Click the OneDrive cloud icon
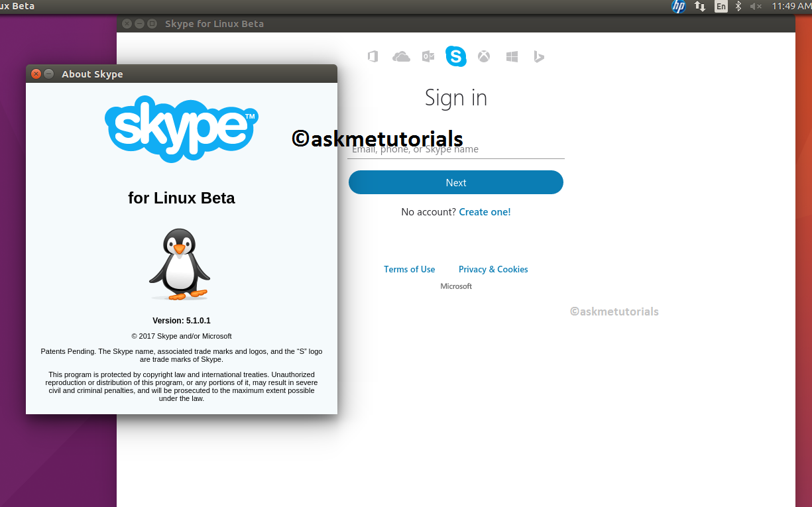The image size is (812, 507). coord(401,57)
